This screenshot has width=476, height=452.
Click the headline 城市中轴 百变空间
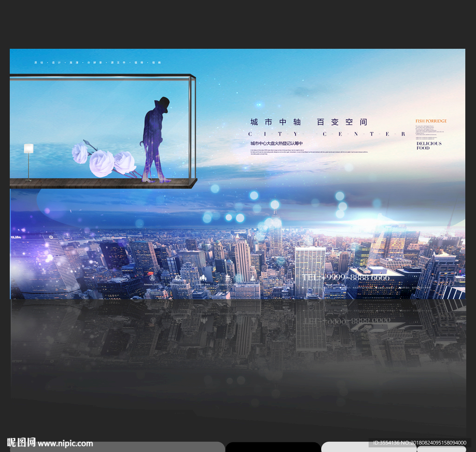pos(309,122)
